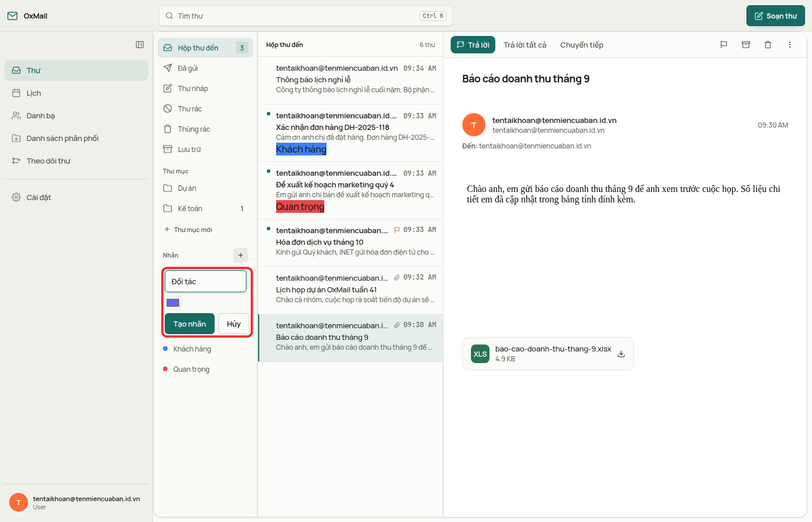Filter by the Khách hàng label
Image resolution: width=812 pixels, height=522 pixels.
click(205, 349)
